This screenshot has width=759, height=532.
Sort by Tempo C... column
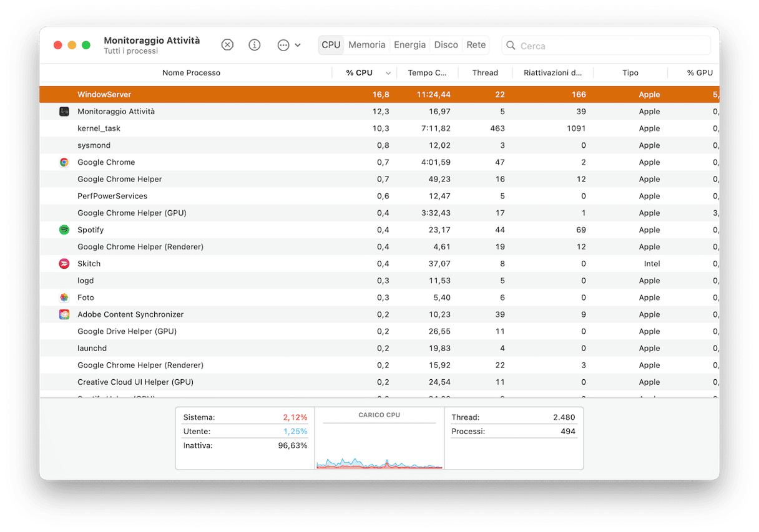pyautogui.click(x=428, y=73)
